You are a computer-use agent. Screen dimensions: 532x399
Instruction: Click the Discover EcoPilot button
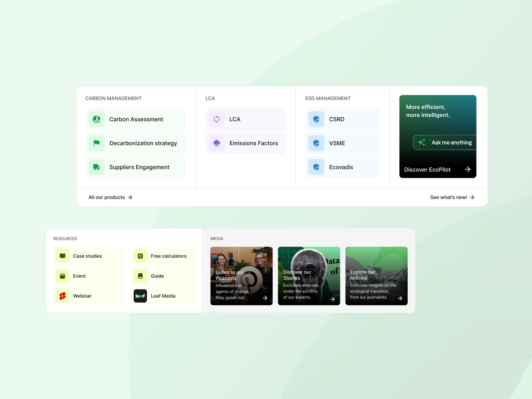pos(437,170)
